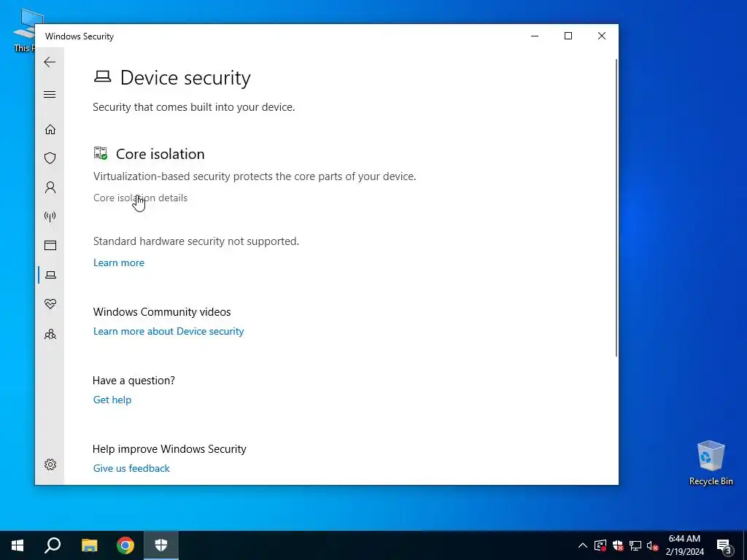
Task: Click the Core isolation chip icon
Action: [x=101, y=153]
